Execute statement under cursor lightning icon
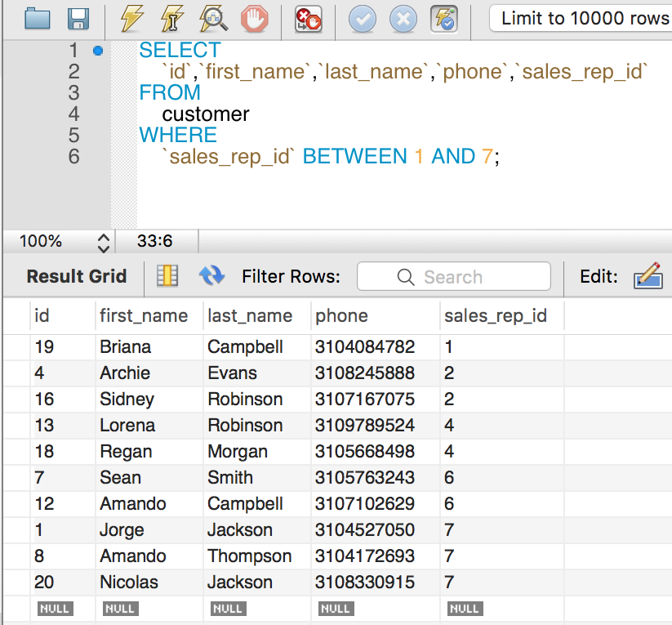Viewport: 672px width, 625px height. [172, 19]
